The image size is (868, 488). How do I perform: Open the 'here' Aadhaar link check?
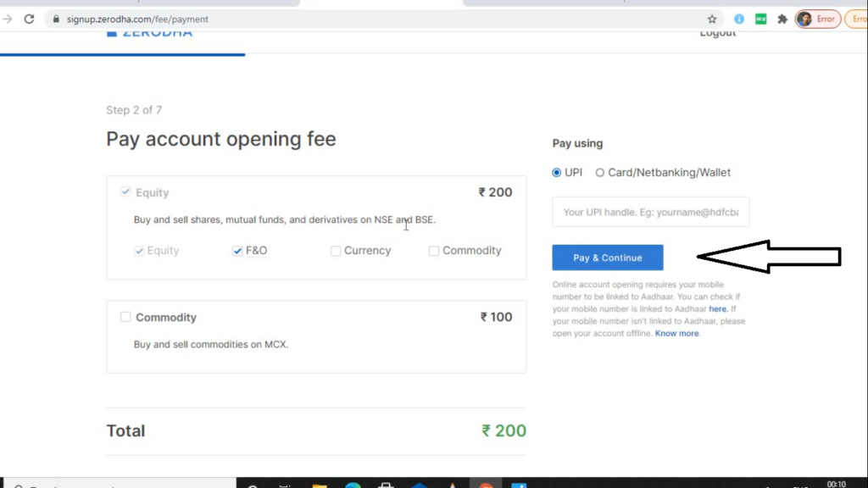(x=717, y=308)
